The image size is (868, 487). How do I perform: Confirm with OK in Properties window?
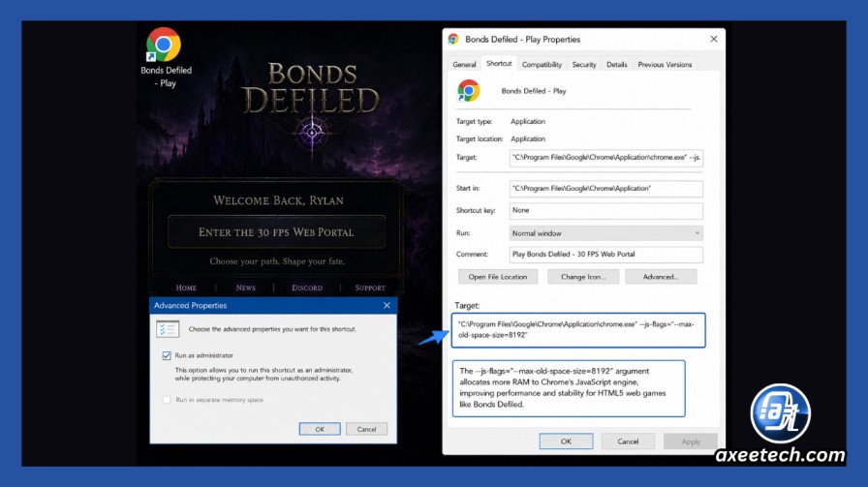pyautogui.click(x=566, y=441)
